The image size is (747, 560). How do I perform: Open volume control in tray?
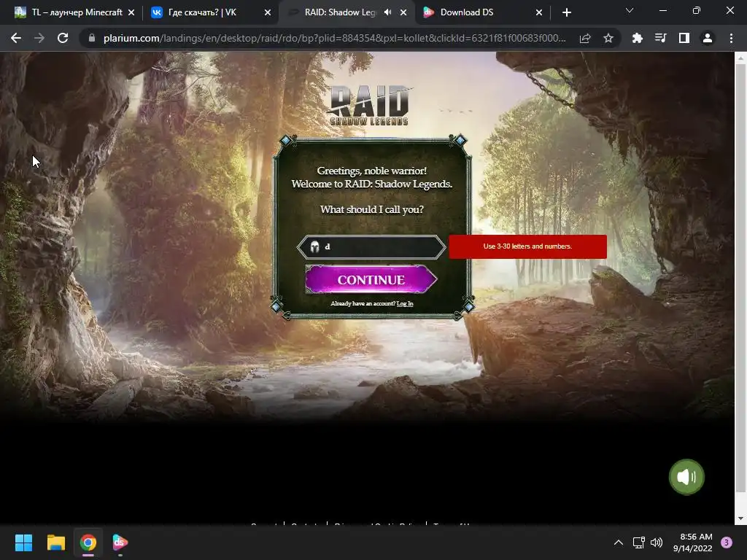coord(657,542)
